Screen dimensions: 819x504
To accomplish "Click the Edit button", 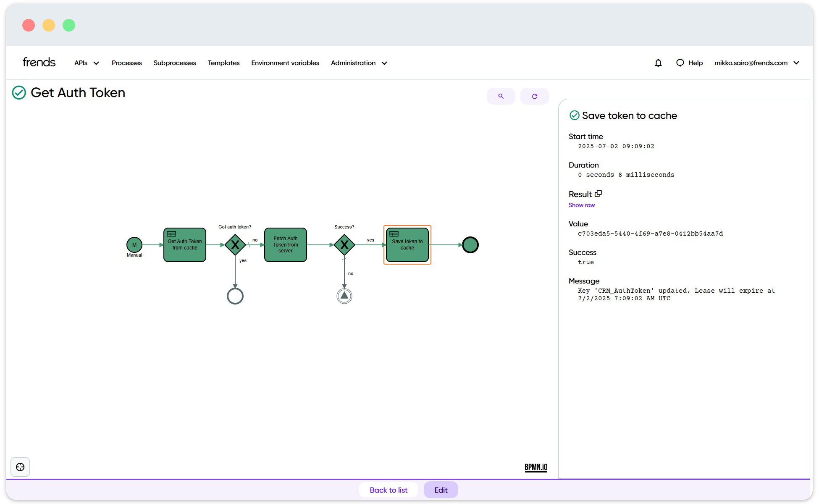I will (441, 490).
